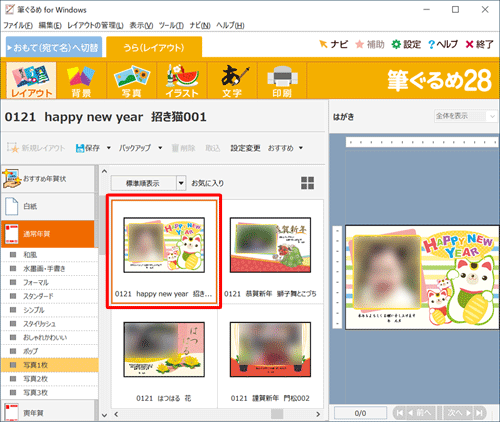This screenshot has height=422, width=500.
Task: Click the 0/0 page counter field
Action: coord(360,413)
